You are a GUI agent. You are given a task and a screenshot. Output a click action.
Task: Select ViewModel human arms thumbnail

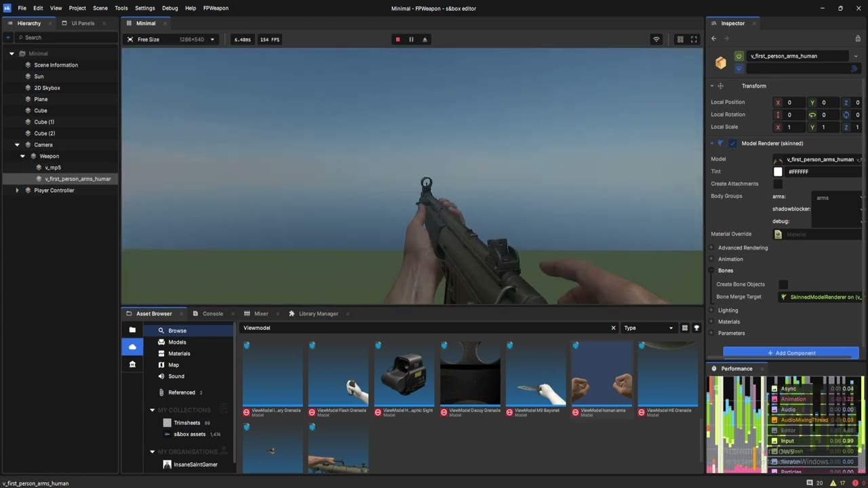(601, 379)
